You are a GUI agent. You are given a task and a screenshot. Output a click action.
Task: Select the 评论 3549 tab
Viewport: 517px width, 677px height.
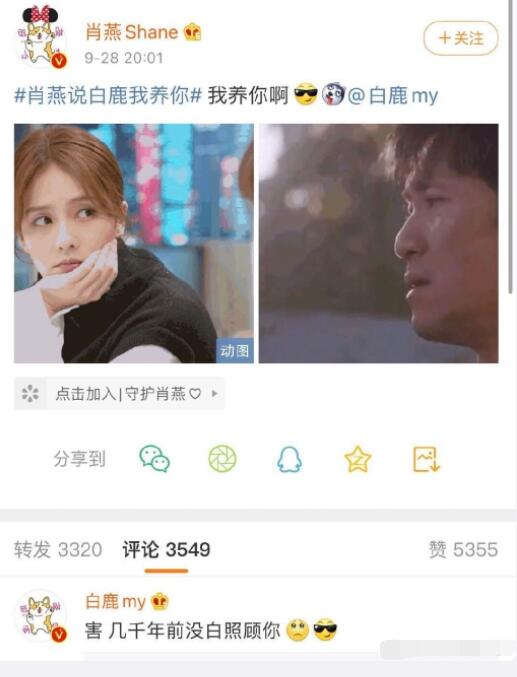[166, 550]
